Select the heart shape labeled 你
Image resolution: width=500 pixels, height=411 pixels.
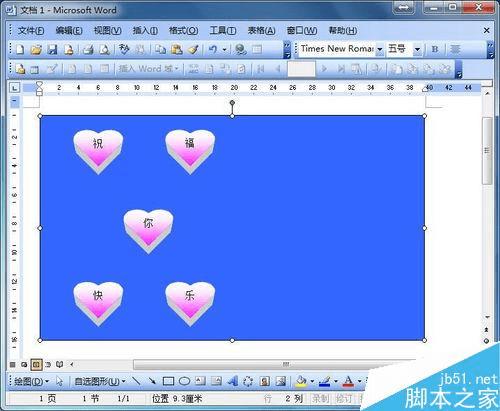pos(148,231)
